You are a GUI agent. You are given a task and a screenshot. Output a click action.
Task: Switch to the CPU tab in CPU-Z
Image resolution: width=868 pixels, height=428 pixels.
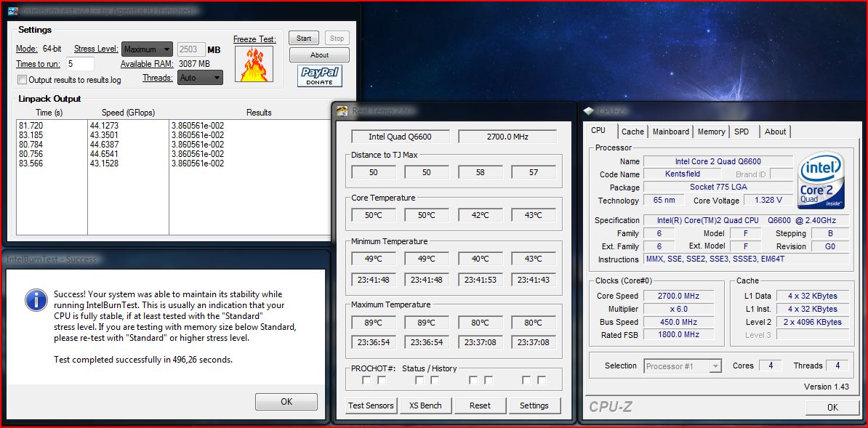click(598, 131)
